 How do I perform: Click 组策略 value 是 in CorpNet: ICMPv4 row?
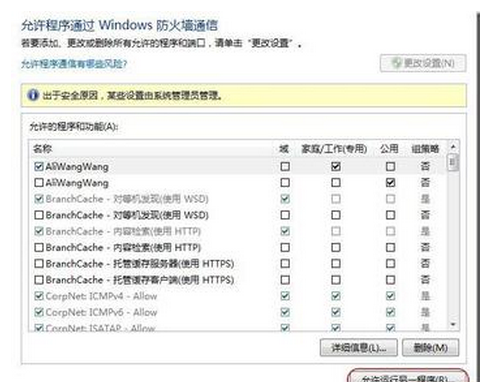425,296
